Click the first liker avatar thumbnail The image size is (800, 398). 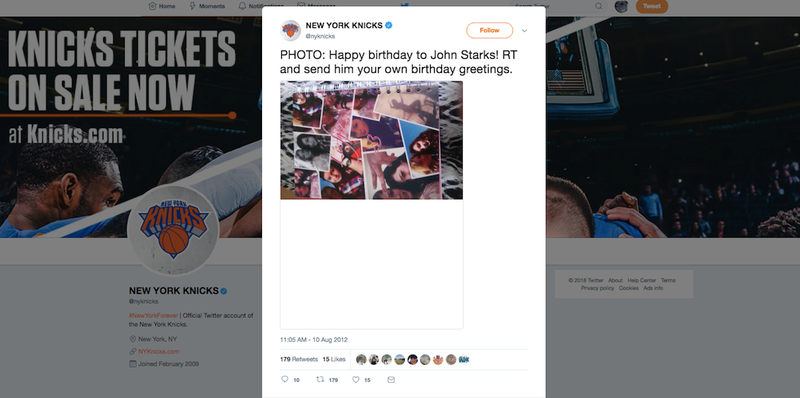[361, 359]
